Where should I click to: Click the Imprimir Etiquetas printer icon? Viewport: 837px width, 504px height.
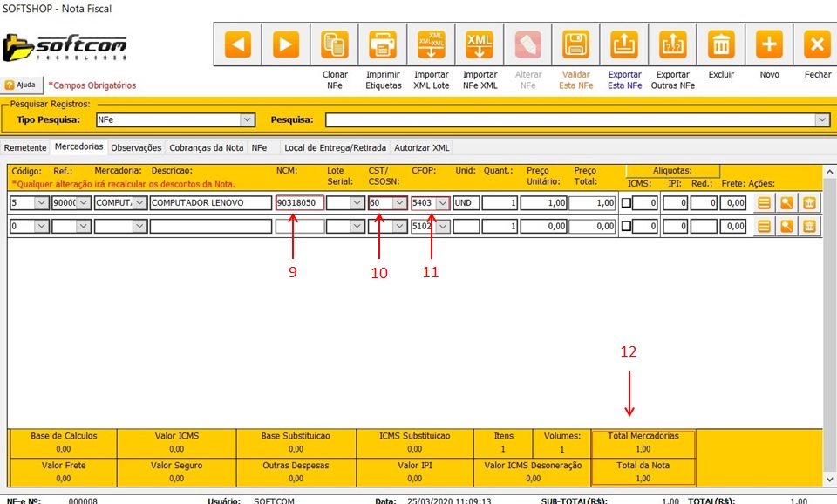point(383,44)
